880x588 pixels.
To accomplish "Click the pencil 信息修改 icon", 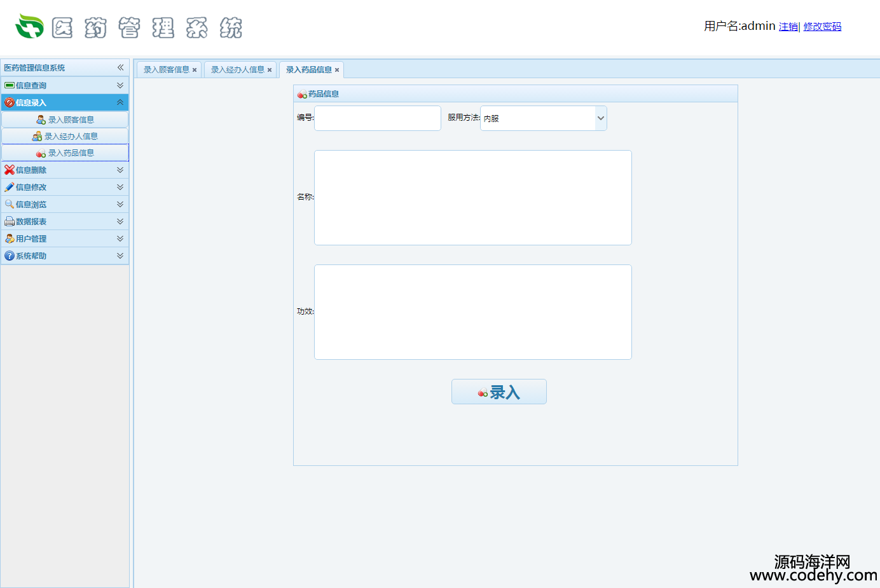I will [x=10, y=187].
